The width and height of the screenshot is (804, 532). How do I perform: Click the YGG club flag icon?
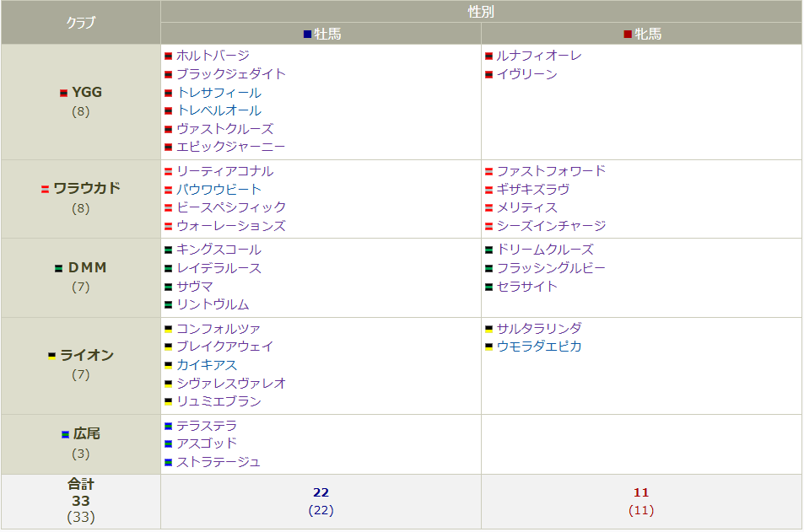63,93
